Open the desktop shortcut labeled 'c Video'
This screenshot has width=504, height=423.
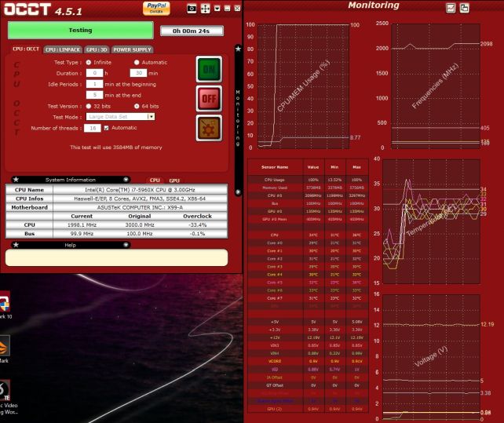point(7,397)
